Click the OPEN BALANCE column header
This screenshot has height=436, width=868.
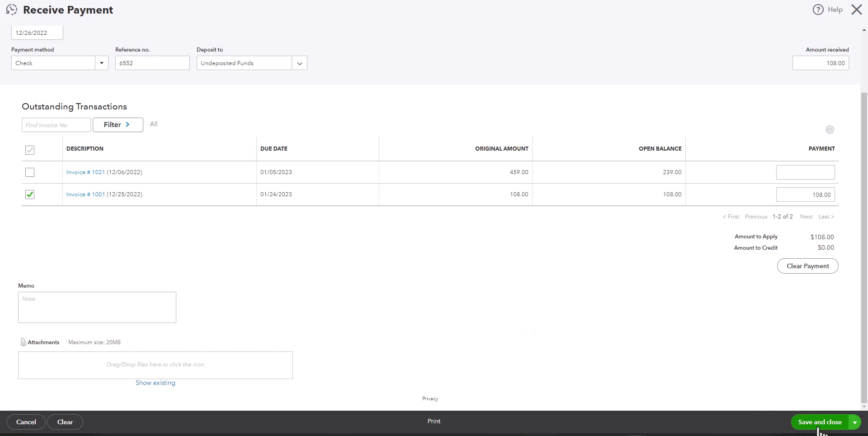(660, 149)
